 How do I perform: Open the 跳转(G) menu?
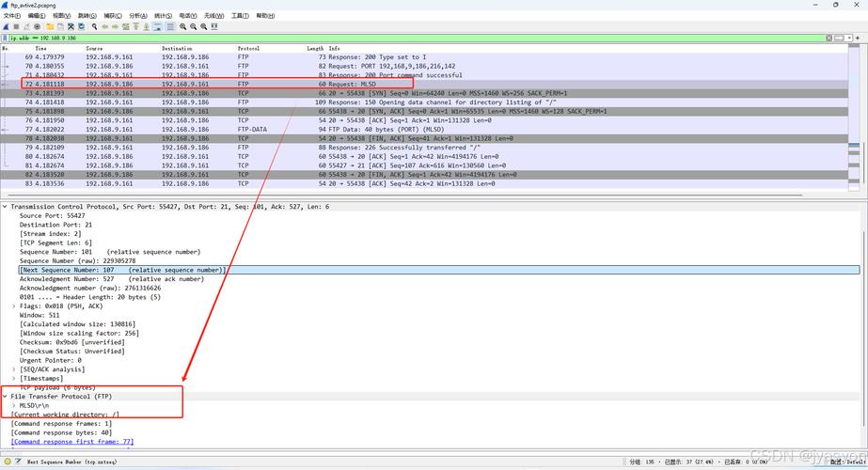(x=87, y=15)
